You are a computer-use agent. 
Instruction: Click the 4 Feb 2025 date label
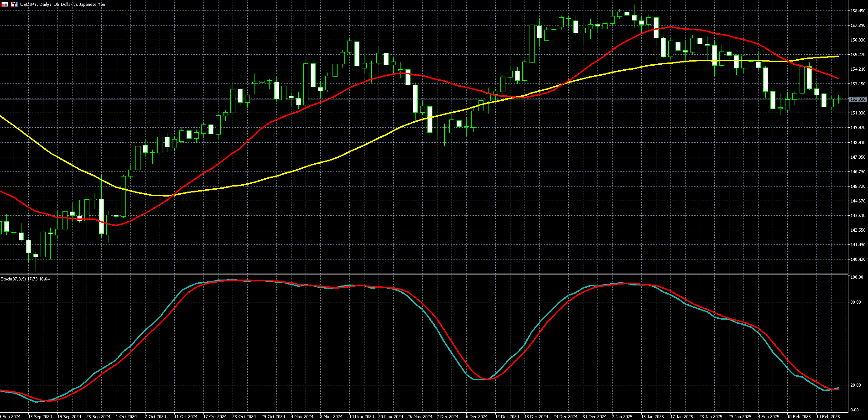click(769, 417)
